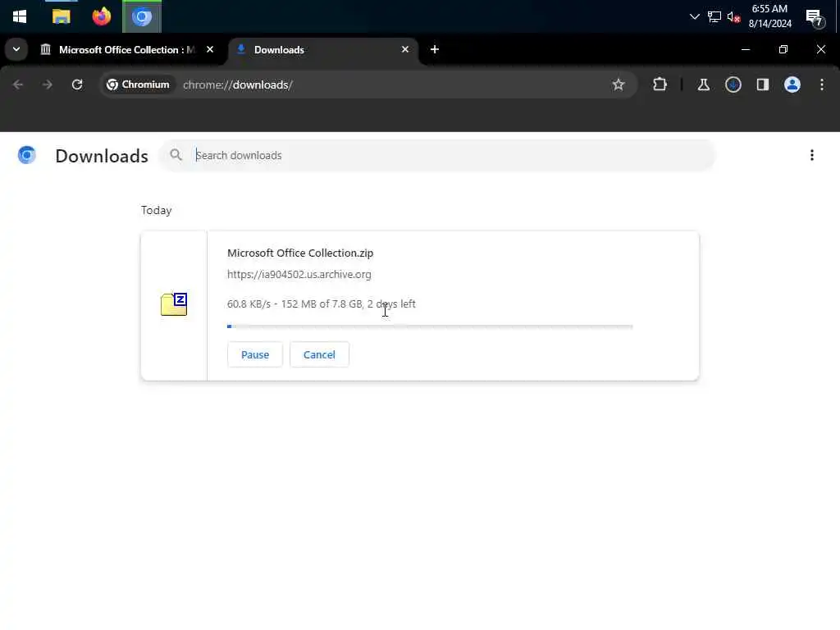The width and height of the screenshot is (840, 630).
Task: Click the download speed status text
Action: pos(322,304)
